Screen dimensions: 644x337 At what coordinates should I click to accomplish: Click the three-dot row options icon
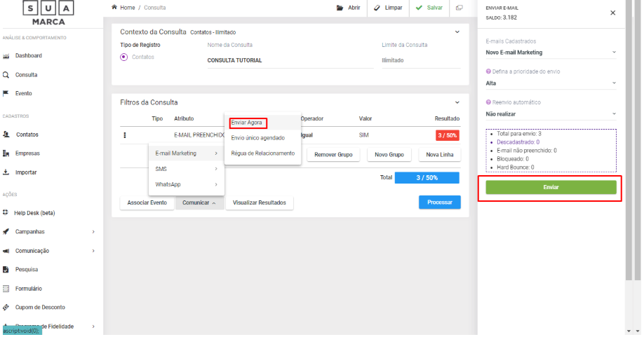pos(125,135)
